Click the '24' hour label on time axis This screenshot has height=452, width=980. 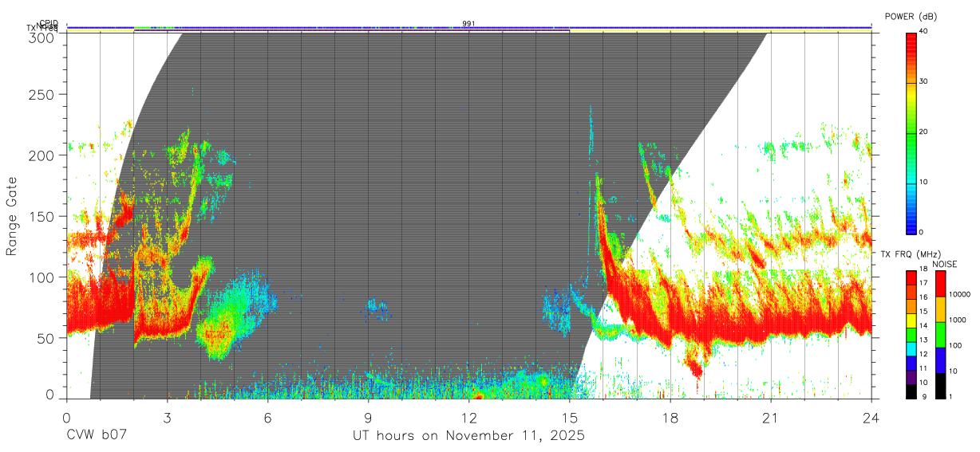[x=871, y=417]
